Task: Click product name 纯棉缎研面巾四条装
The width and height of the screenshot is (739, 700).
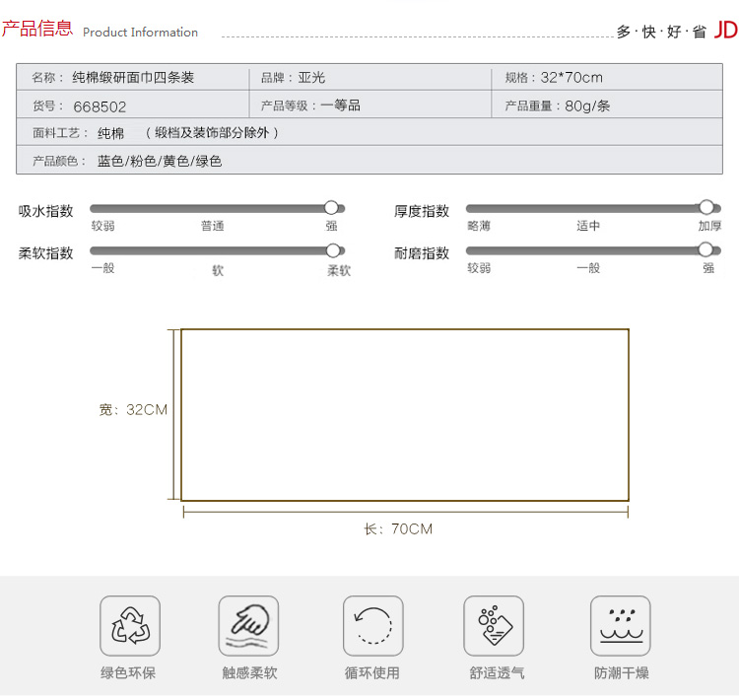Action: click(133, 77)
